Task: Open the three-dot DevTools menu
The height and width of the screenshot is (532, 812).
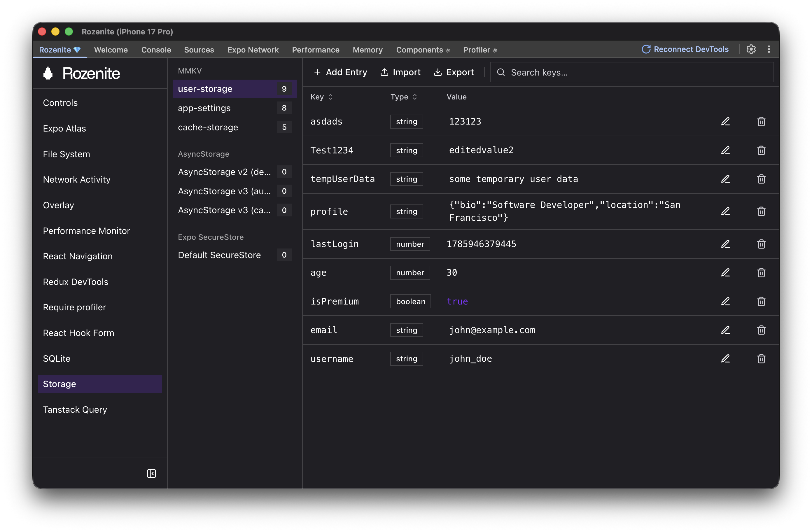Action: [769, 49]
